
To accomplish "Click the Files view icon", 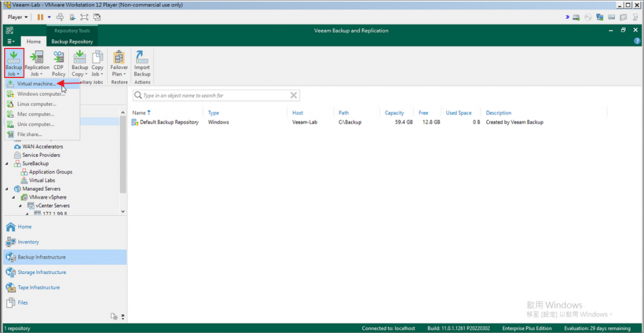I will (x=11, y=303).
